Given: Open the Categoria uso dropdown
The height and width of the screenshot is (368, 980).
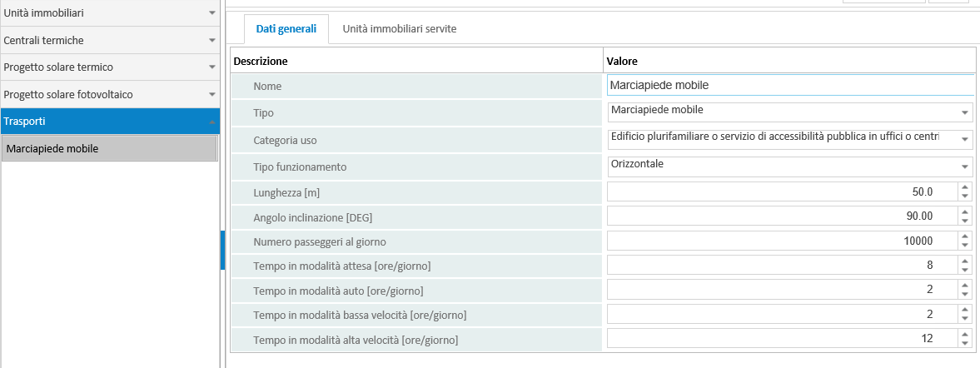Looking at the screenshot, I should pos(790,139).
